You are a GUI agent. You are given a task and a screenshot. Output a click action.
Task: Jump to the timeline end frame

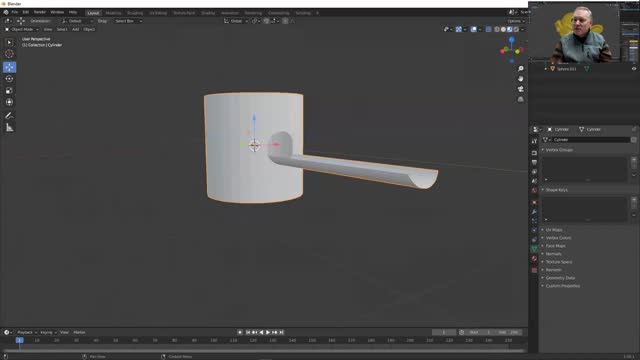[x=282, y=332]
